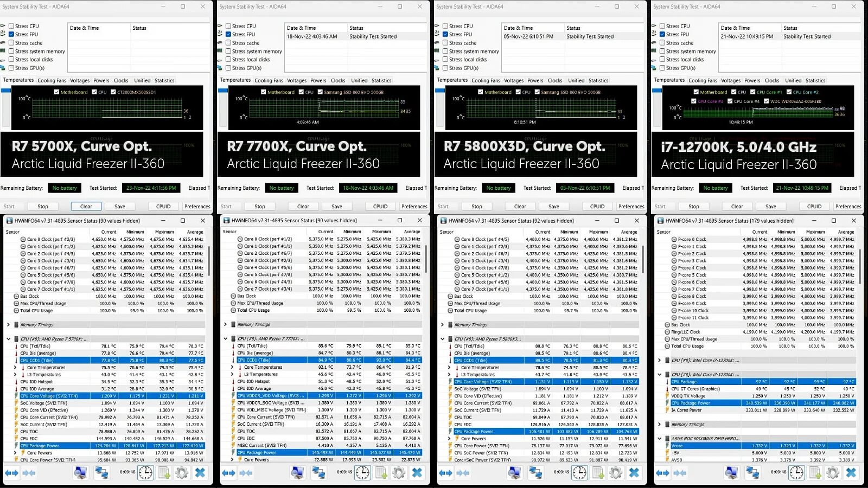Open the Cooling Fans tab in the R7 7700X AIDA64 window
868x488 pixels.
click(269, 80)
